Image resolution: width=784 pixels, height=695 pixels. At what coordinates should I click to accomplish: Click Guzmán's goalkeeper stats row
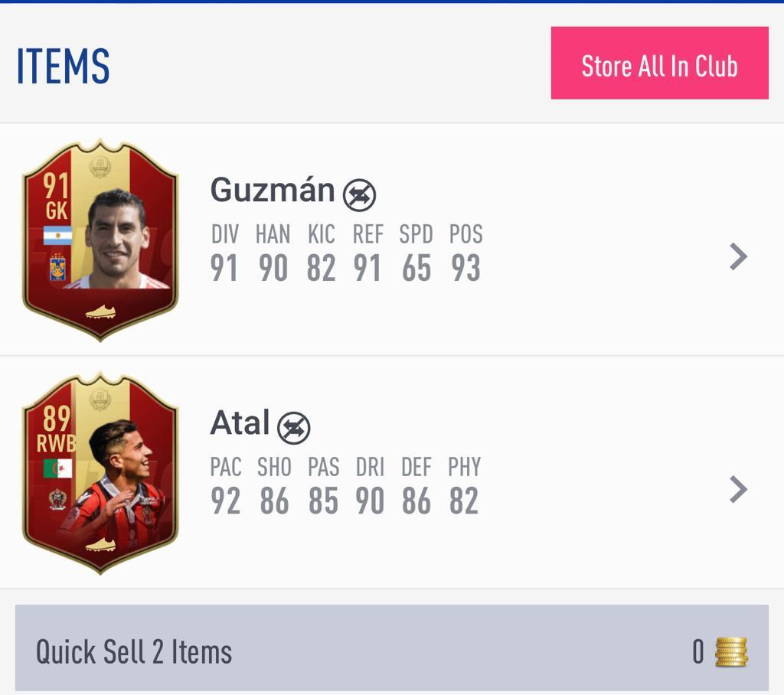(346, 254)
